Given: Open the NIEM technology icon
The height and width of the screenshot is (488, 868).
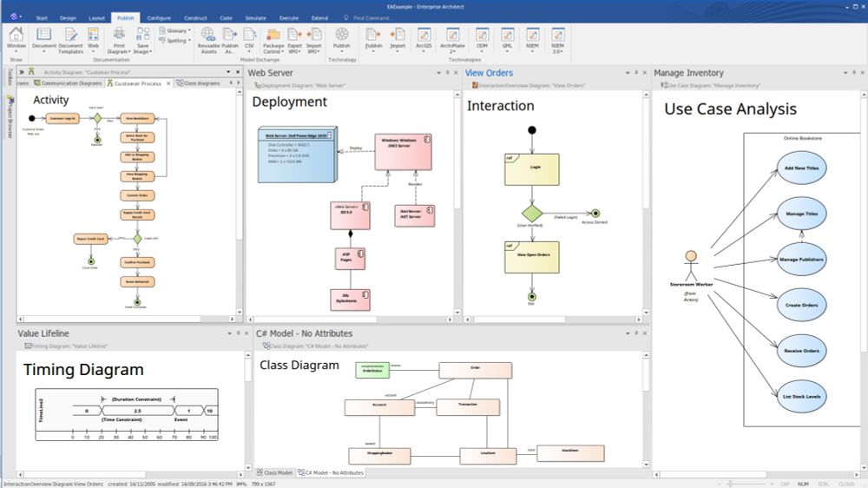Looking at the screenshot, I should point(532,39).
